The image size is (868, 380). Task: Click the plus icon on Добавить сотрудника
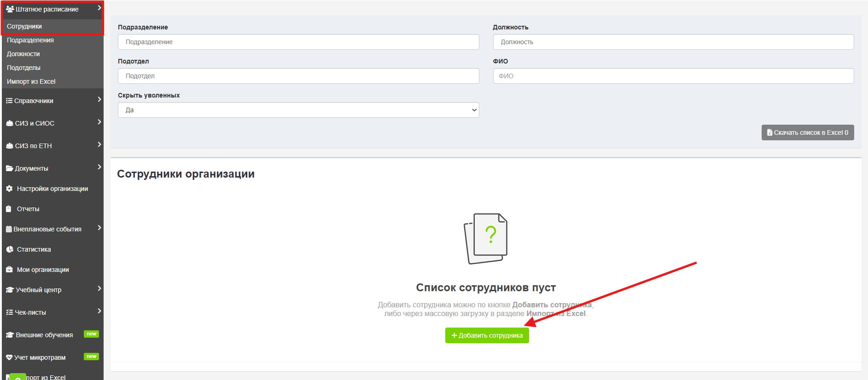[454, 335]
